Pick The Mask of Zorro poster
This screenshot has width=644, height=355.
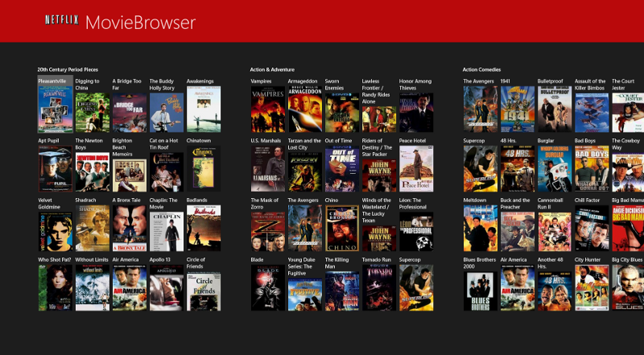click(268, 231)
